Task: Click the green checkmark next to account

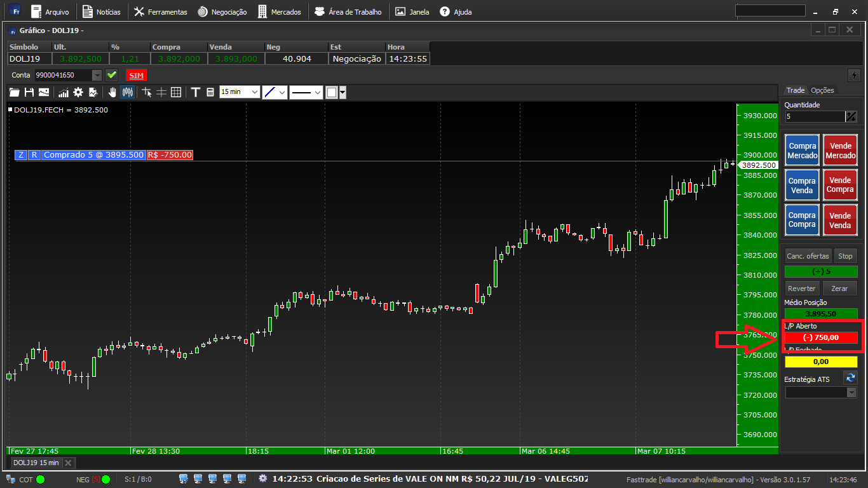Action: point(112,75)
